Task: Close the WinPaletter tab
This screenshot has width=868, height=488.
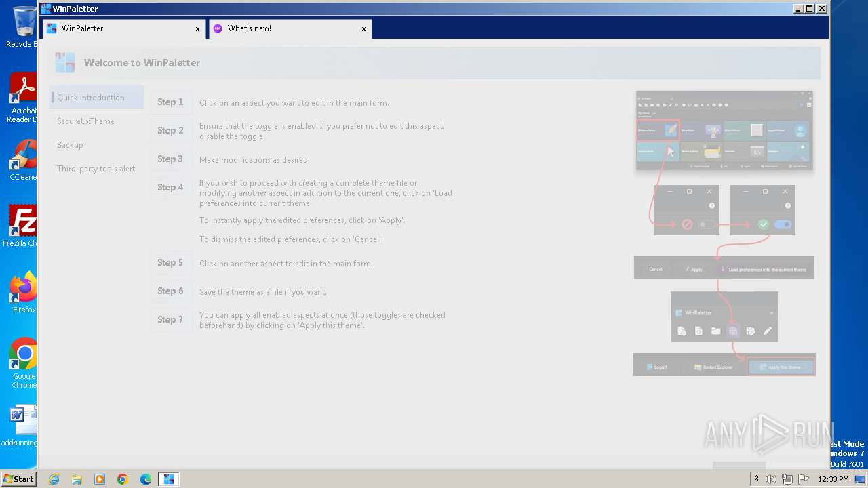Action: point(197,29)
